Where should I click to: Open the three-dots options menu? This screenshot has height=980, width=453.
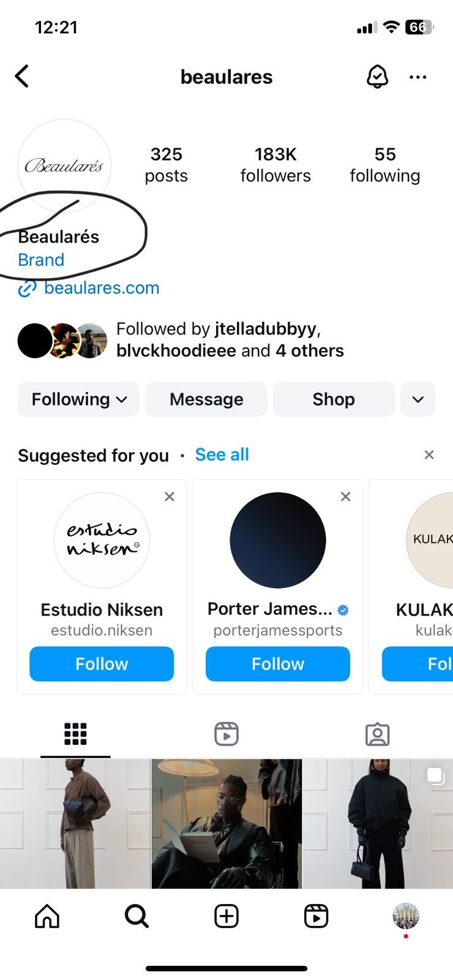tap(418, 77)
